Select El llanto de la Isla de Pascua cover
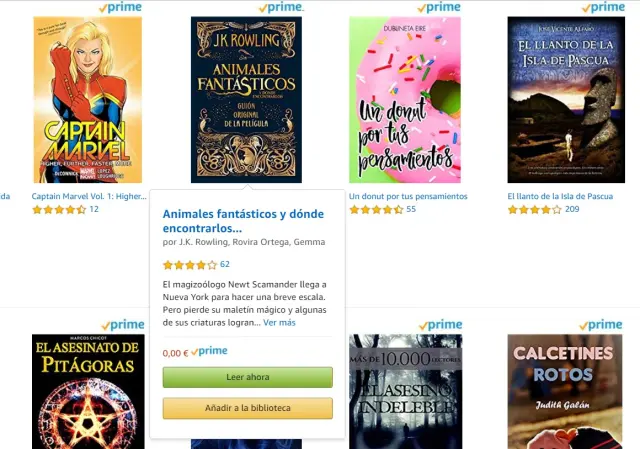The width and height of the screenshot is (640, 449). click(x=566, y=100)
